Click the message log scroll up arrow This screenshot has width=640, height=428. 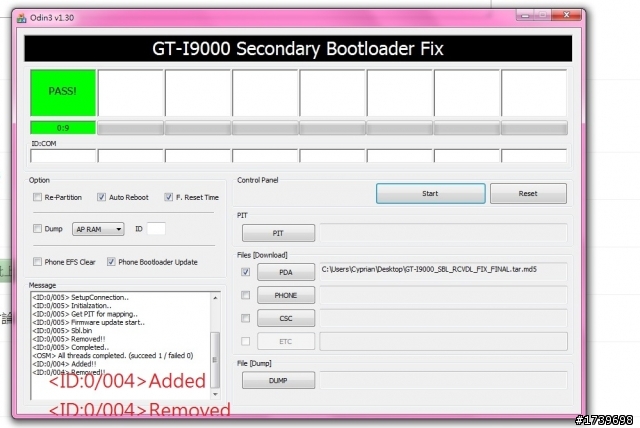coord(215,298)
